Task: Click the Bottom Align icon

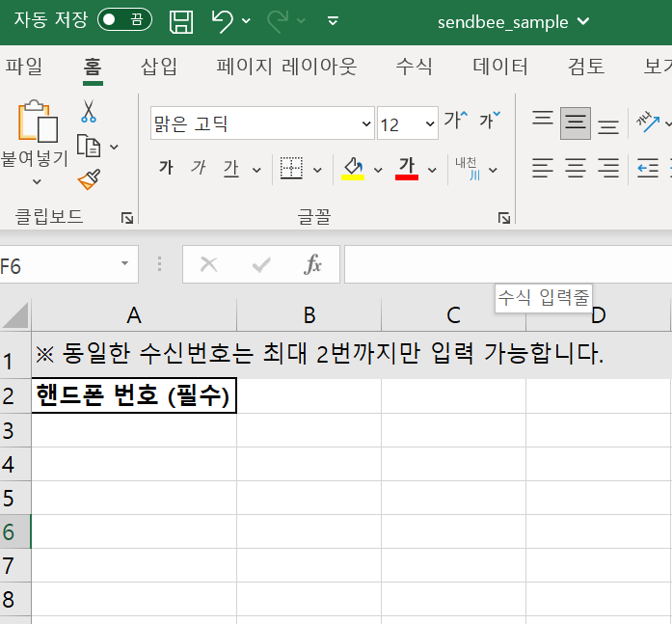Action: (x=608, y=127)
